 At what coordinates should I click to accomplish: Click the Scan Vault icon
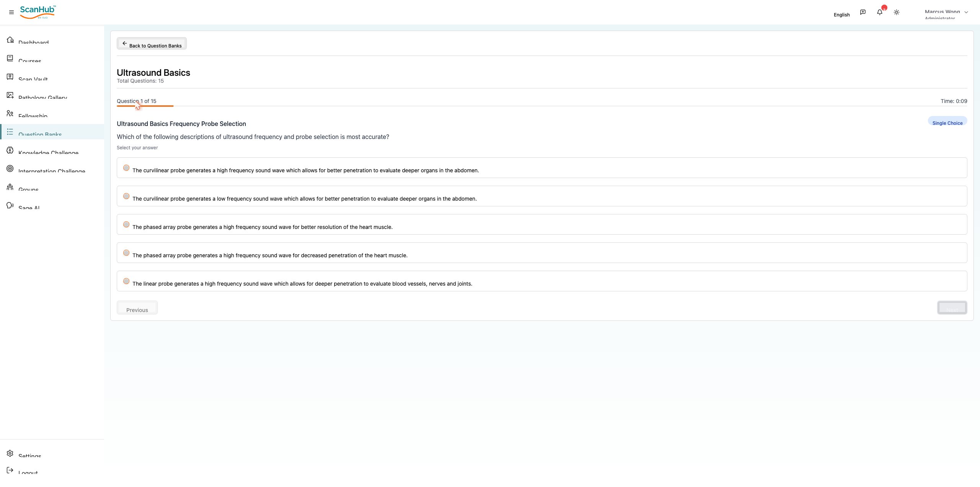point(10,77)
